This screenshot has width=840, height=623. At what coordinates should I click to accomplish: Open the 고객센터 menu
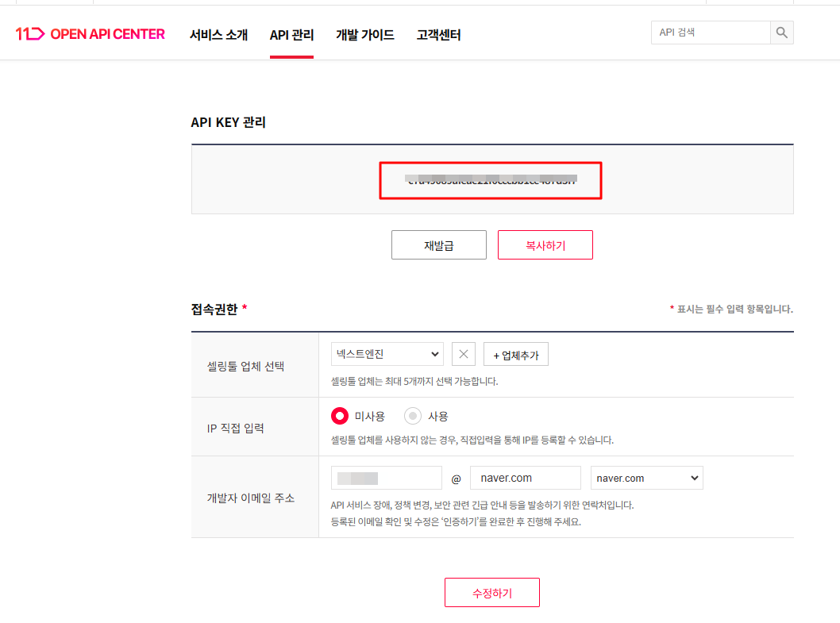(438, 35)
